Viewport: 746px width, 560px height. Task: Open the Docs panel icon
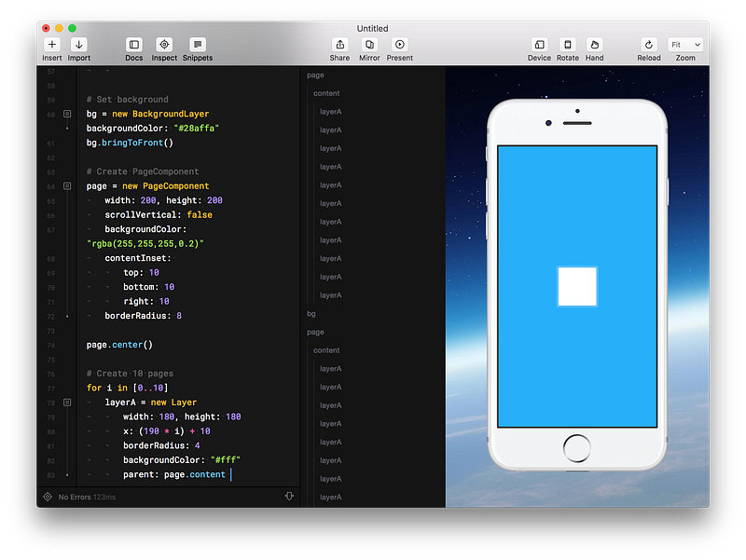133,44
